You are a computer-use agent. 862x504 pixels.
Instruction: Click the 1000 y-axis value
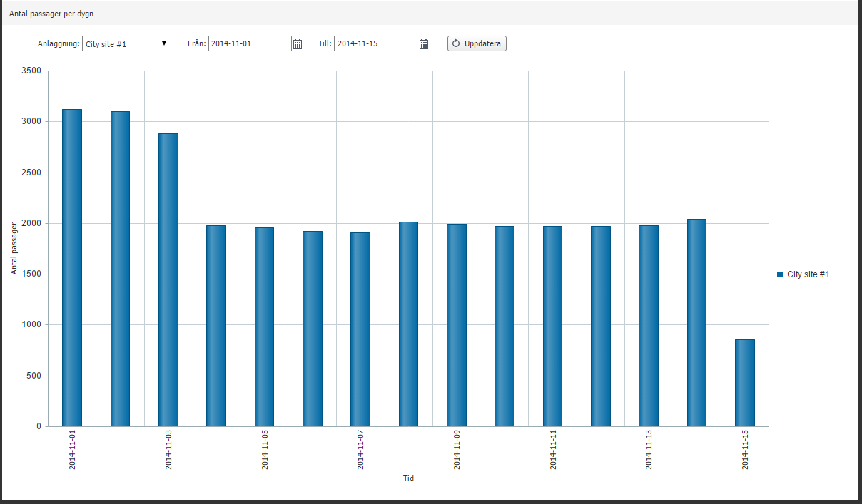click(x=33, y=324)
